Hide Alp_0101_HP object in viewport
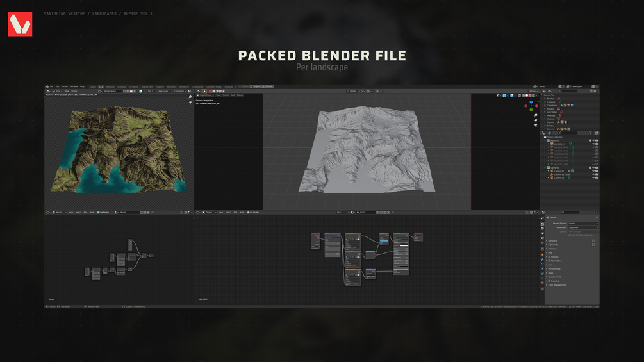This screenshot has height=362, width=644. [593, 144]
